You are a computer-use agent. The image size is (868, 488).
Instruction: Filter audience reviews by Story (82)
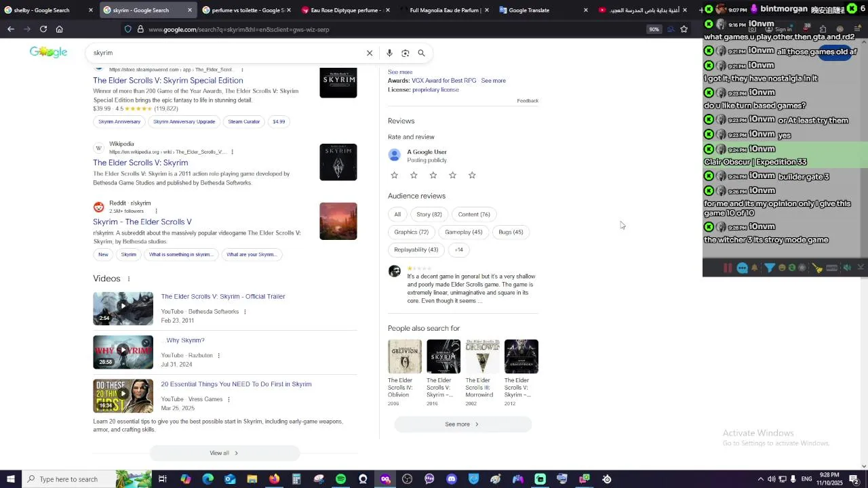[429, 214]
